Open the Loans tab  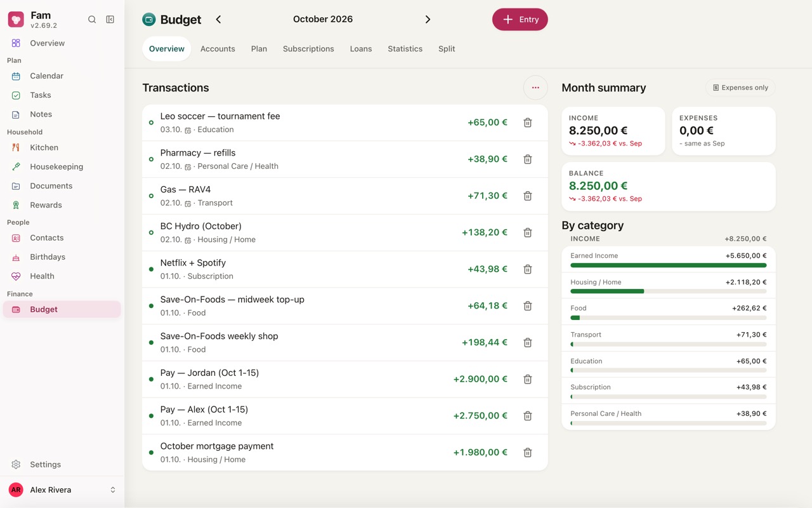pos(361,49)
